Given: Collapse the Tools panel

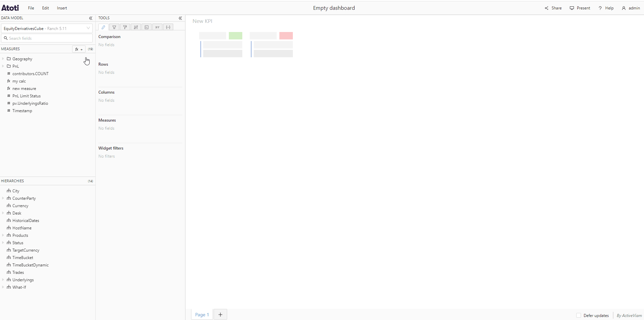Looking at the screenshot, I should tap(180, 18).
